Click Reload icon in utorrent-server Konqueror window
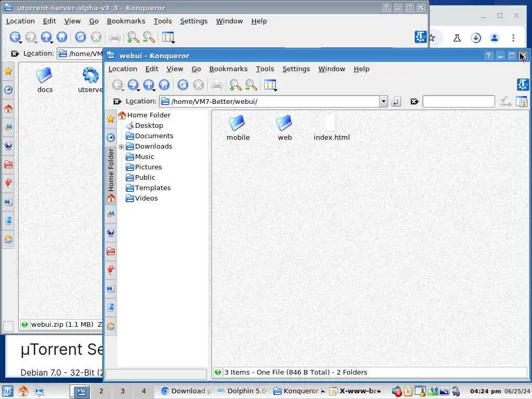 (x=81, y=37)
